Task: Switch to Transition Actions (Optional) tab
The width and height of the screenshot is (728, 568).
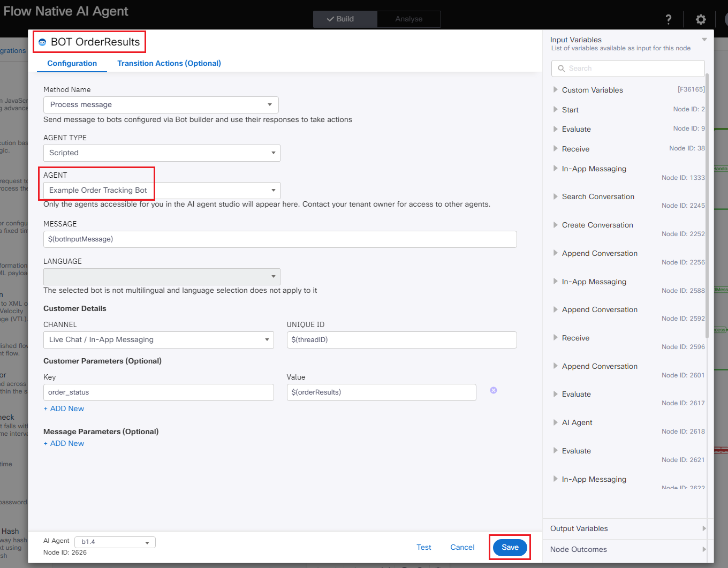Action: pyautogui.click(x=169, y=63)
